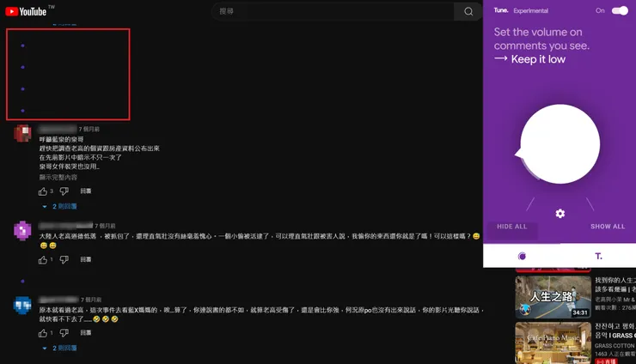Open video title beside 人生之路 thumbnail
The image size is (636, 364).
[615, 284]
